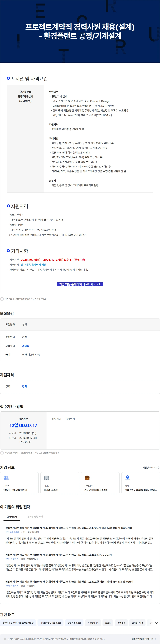The width and height of the screenshot is (160, 644).
Task: Click the employees icon in 사원수 card
Action: coord(6,478)
